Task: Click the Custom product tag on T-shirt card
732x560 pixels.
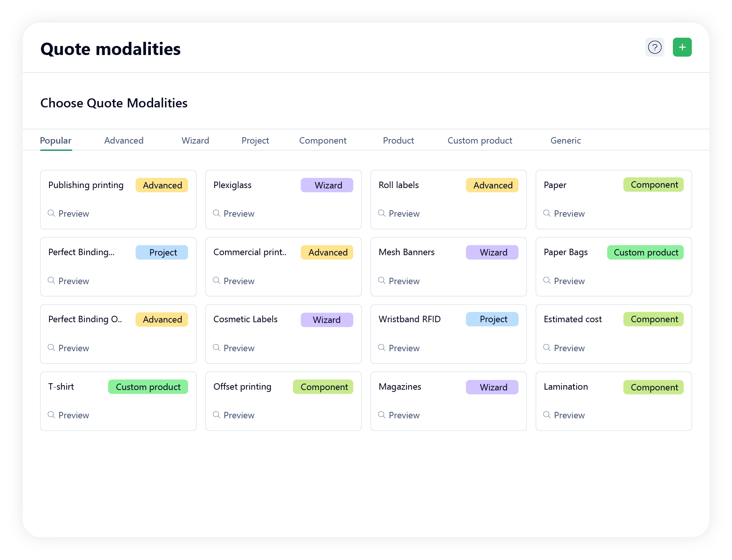Action: tap(148, 387)
